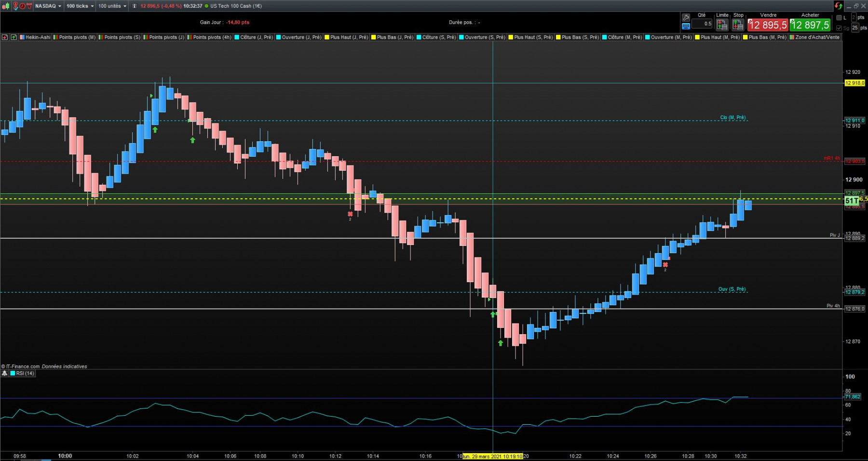Click the Plus Bas (S, Pré) yellow swatch
The width and height of the screenshot is (868, 461).
(558, 37)
